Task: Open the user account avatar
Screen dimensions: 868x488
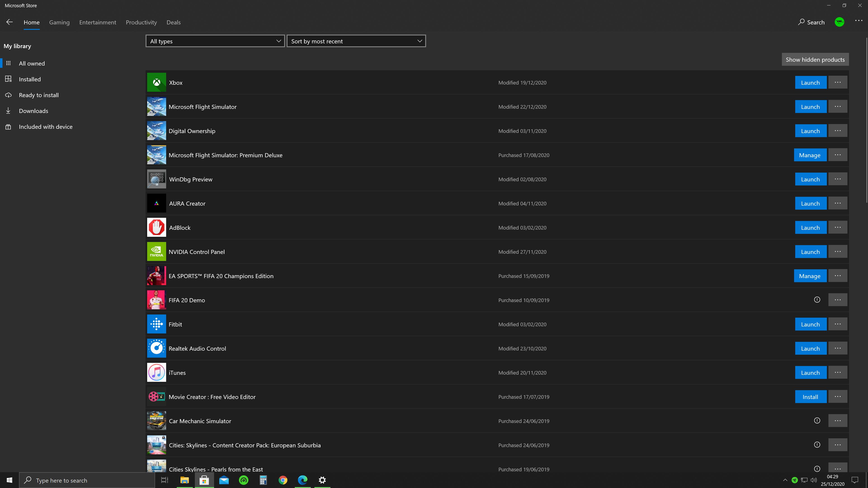Action: click(x=839, y=22)
